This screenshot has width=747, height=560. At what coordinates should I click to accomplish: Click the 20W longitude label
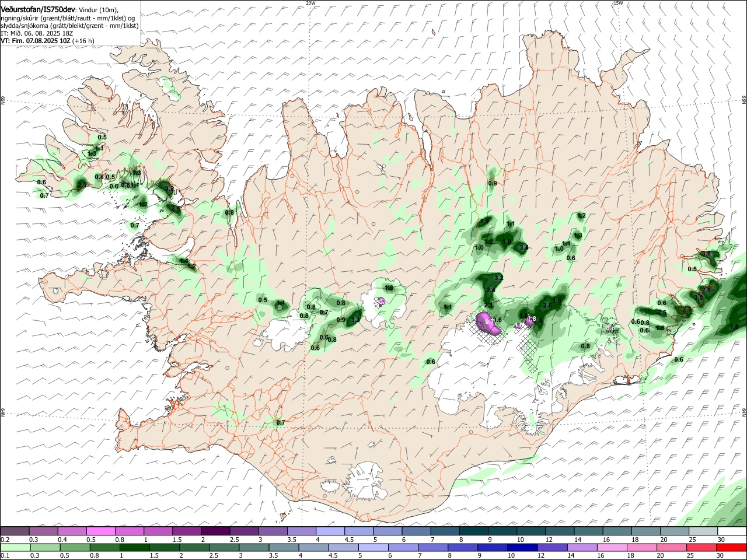click(x=311, y=3)
